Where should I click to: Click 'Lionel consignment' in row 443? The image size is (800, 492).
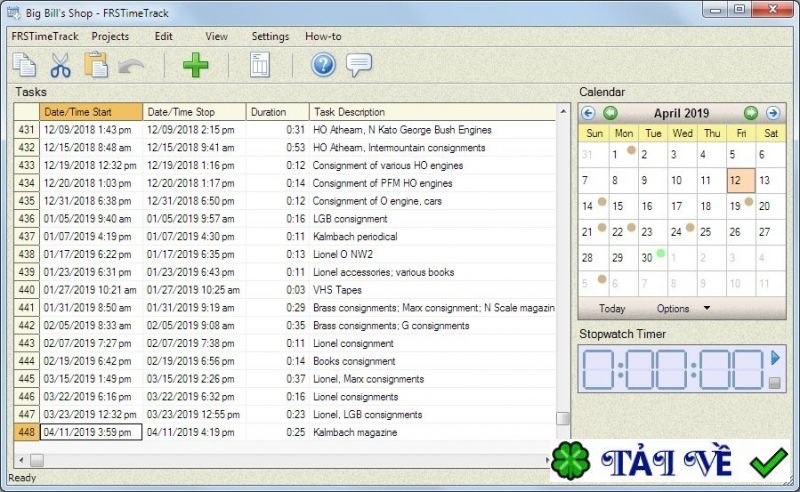(353, 343)
